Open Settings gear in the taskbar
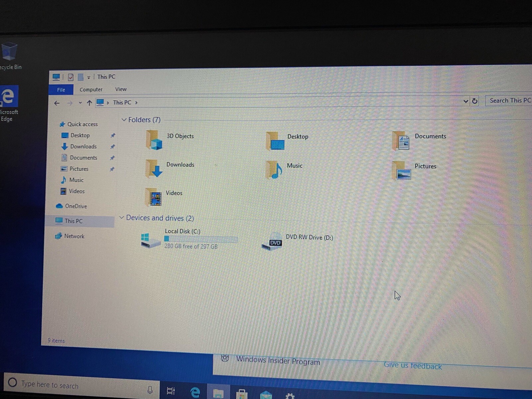 290,396
